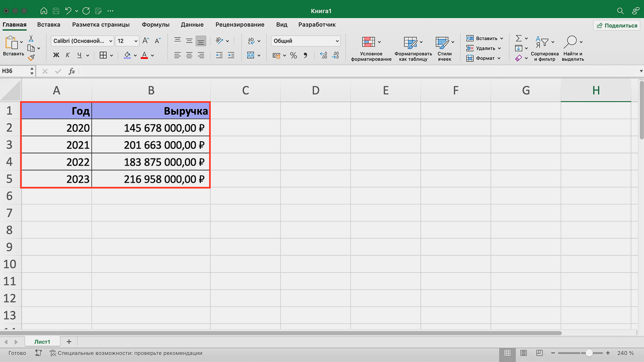The width and height of the screenshot is (644, 362).
Task: Switch to the Вставка tab
Action: pyautogui.click(x=49, y=25)
